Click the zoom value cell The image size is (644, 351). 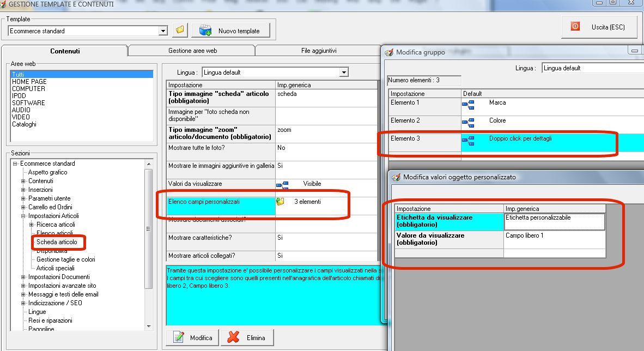[x=326, y=134]
